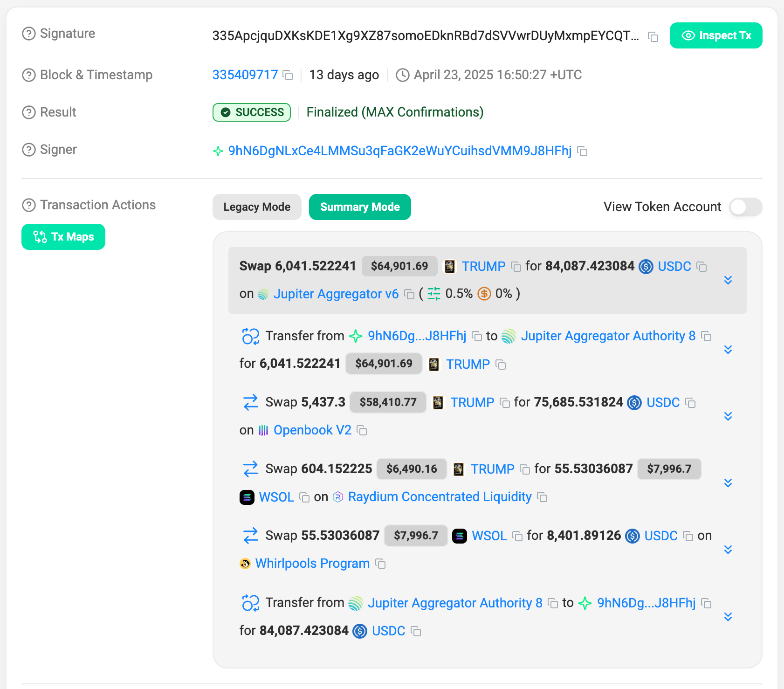Image resolution: width=784 pixels, height=689 pixels.
Task: Copy TRUMP token in Raydium swap row
Action: (525, 469)
